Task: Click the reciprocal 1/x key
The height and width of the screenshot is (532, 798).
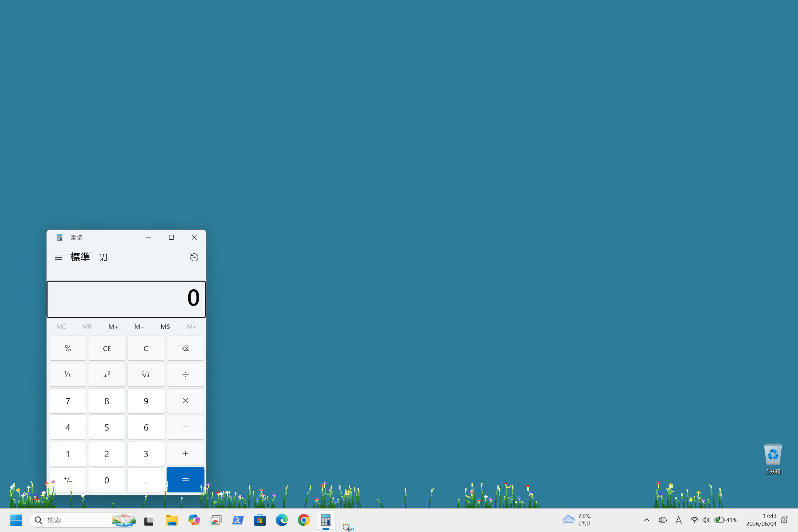Action: point(68,375)
